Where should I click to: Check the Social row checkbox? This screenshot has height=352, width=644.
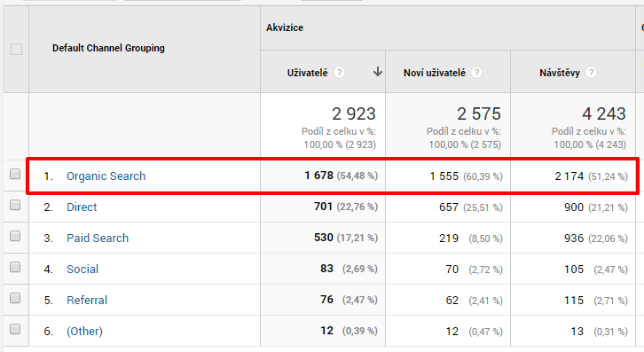(15, 267)
